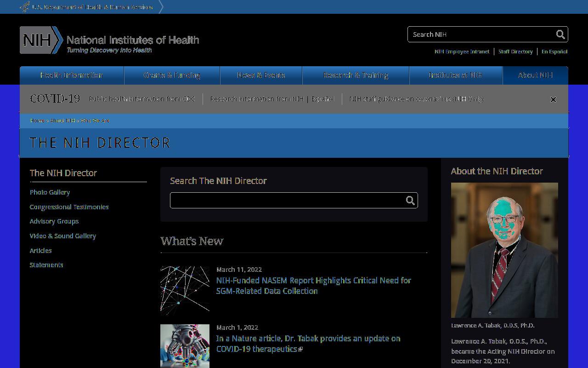This screenshot has width=588, height=368.
Task: Open the Institutes at NIH menu
Action: (x=456, y=75)
